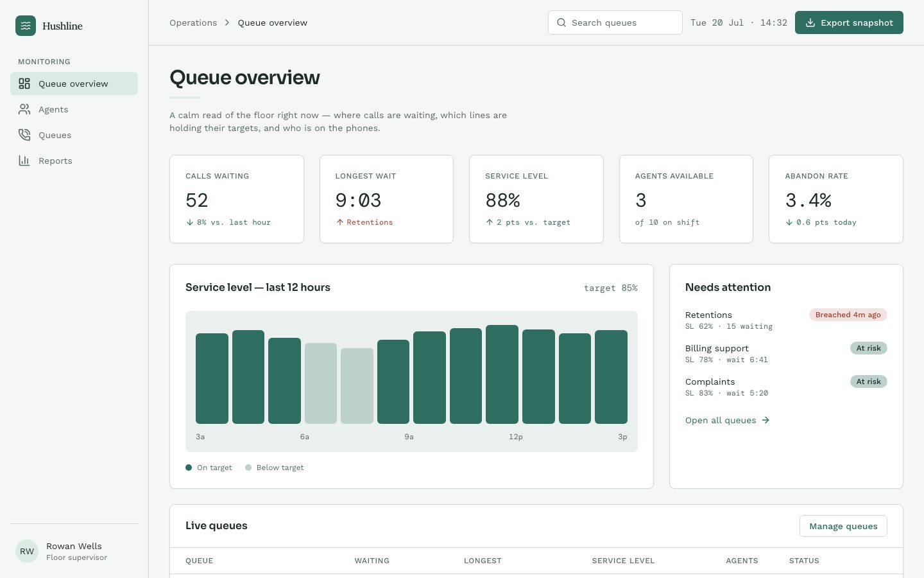Screen dimensions: 924x578
Task: Click the Reports bar chart icon
Action: click(24, 161)
